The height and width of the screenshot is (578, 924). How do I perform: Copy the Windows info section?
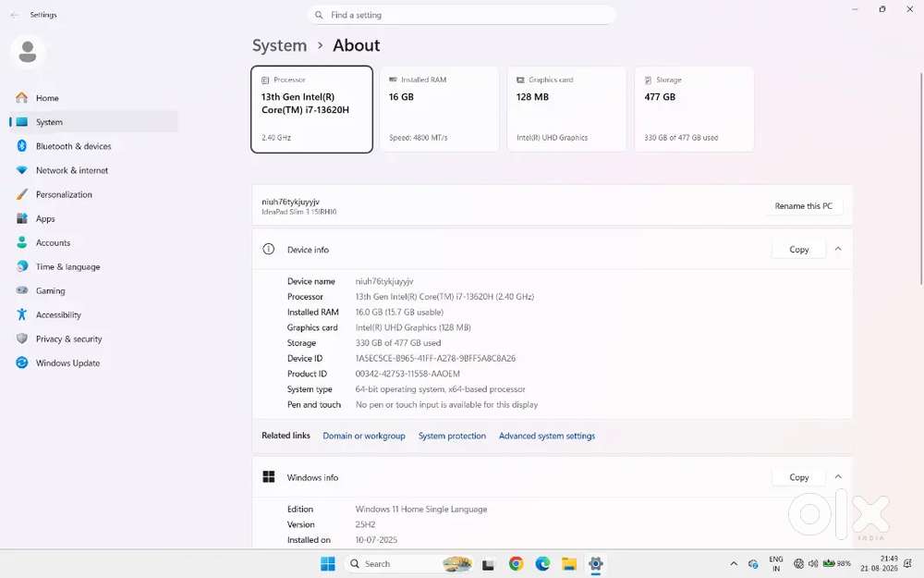[798, 477]
